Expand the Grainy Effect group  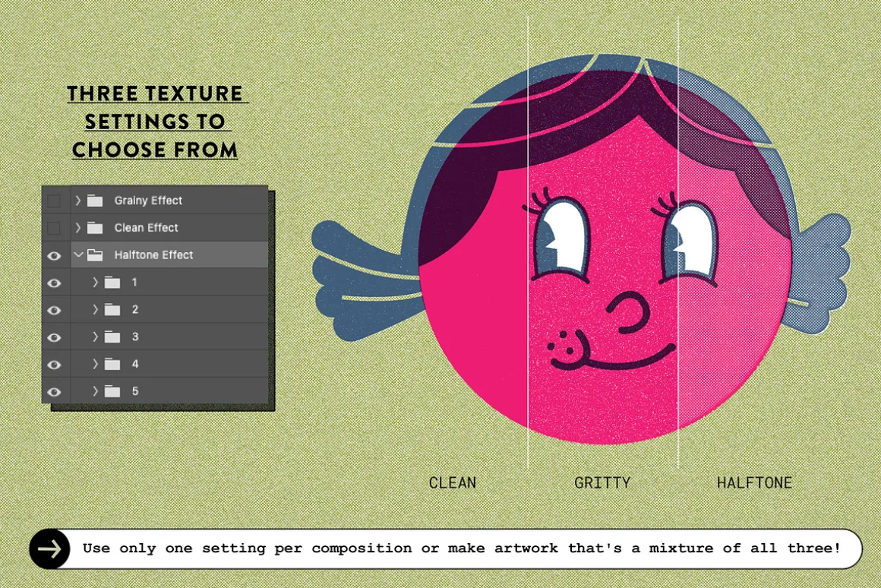coord(78,200)
